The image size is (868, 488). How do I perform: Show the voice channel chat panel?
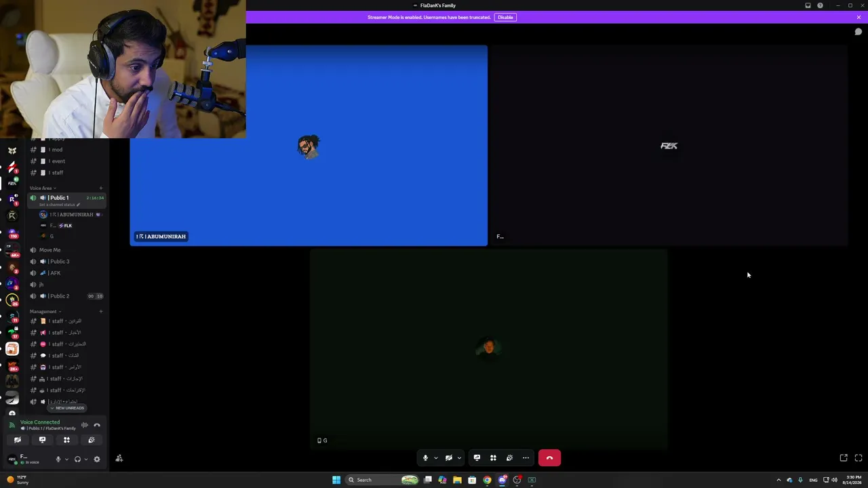pyautogui.click(x=859, y=32)
